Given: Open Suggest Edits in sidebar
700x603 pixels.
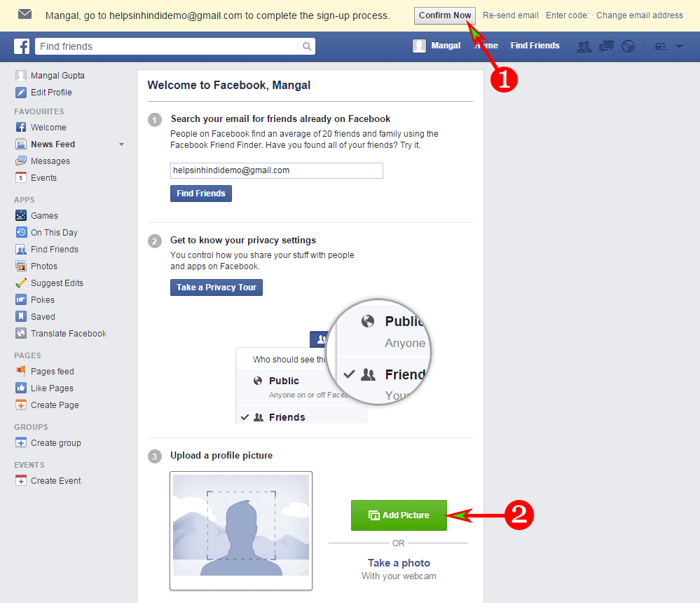Looking at the screenshot, I should pos(49,283).
